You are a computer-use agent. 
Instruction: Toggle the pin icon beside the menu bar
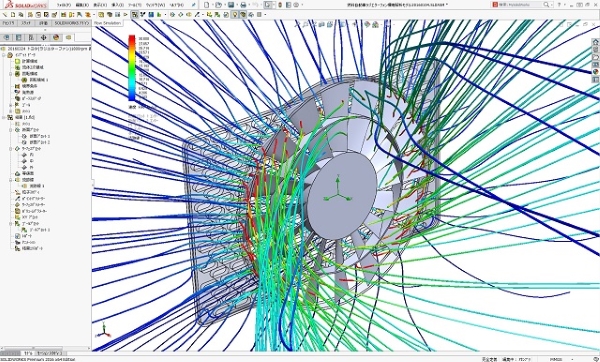click(194, 5)
